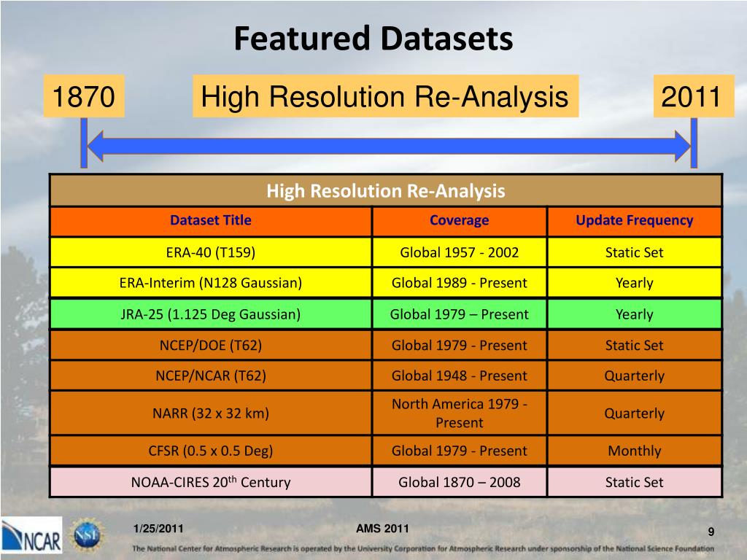Click Static Set in the NOAA-CIRES row
Image resolution: width=747 pixels, height=560 pixels.
click(635, 483)
